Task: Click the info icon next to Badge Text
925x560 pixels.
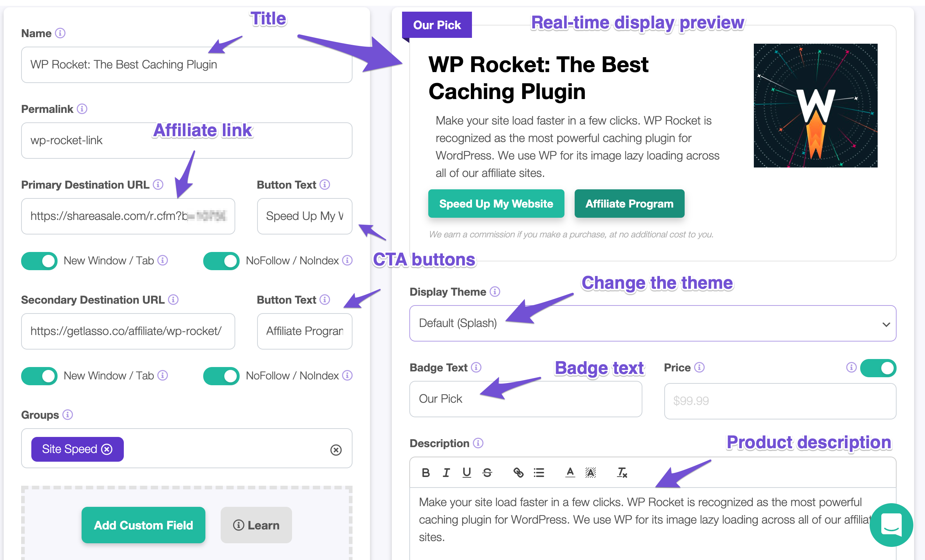Action: (x=476, y=367)
